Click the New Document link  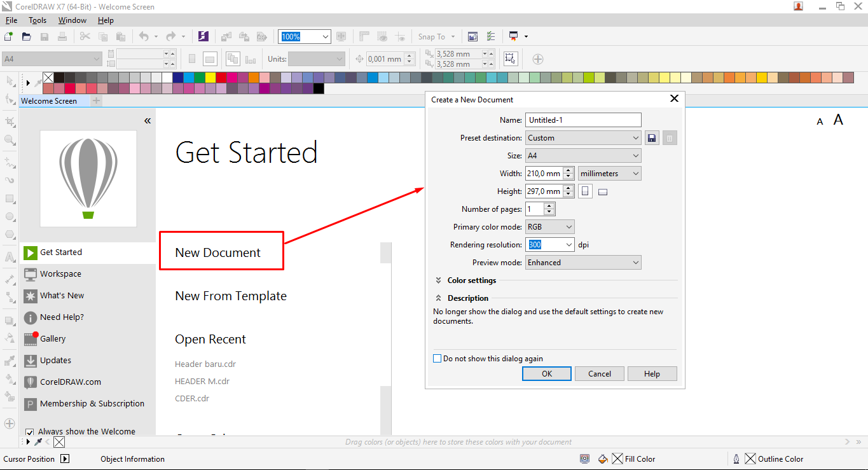(x=218, y=252)
